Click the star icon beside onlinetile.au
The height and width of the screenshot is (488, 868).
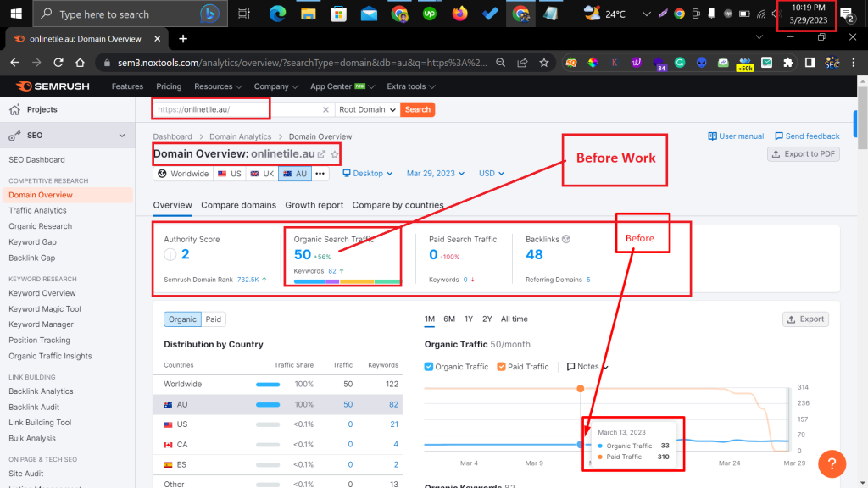pos(335,154)
